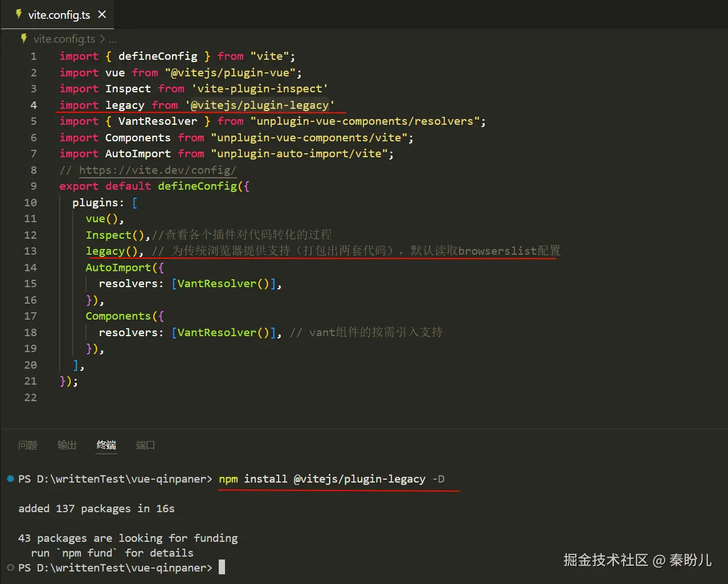Viewport: 728px width, 584px height.
Task: Click "@vitejs/plugin-vue" on line 2
Action: (230, 72)
